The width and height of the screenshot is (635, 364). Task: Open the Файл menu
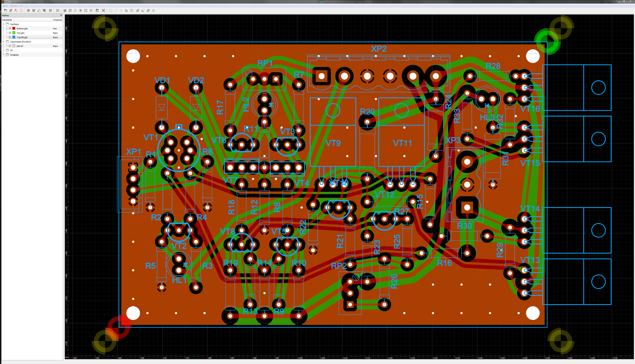coord(5,6)
